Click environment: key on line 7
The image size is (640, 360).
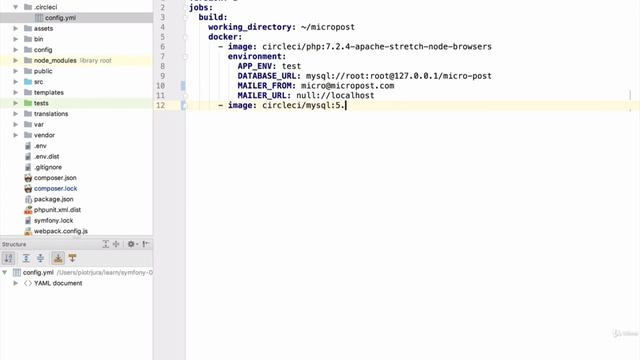257,56
